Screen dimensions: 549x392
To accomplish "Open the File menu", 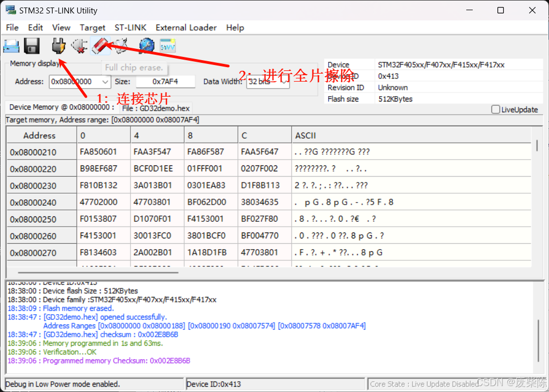I will coord(12,27).
